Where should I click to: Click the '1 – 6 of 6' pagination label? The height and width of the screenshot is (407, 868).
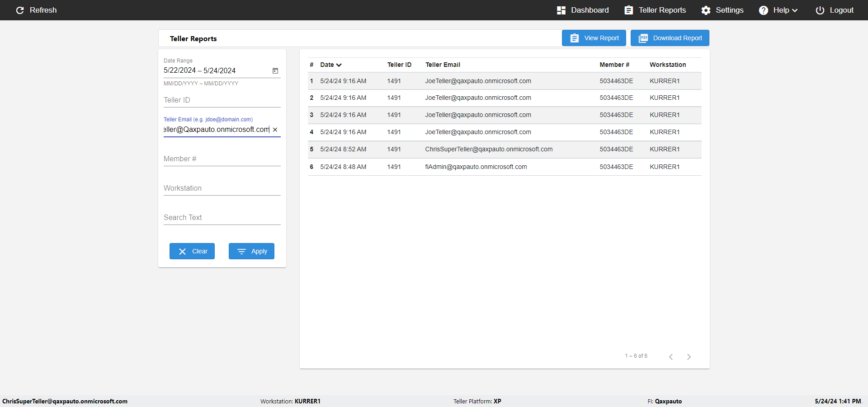click(636, 356)
